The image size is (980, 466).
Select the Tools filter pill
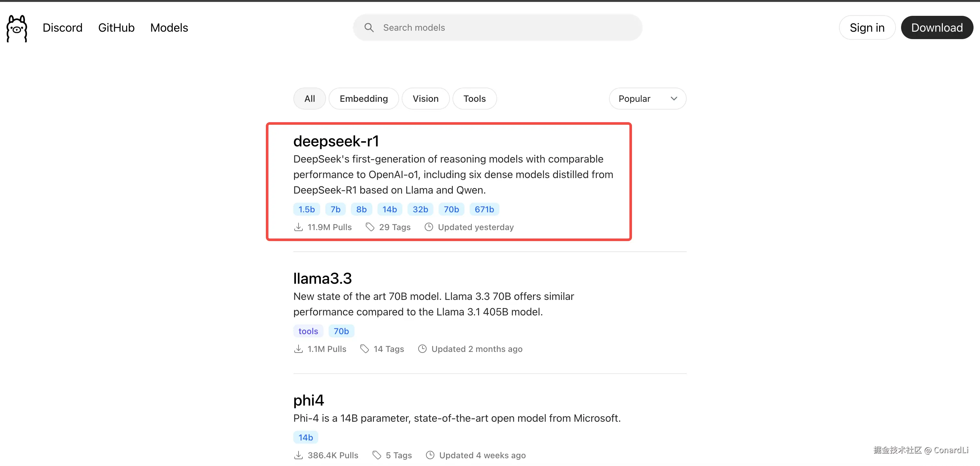pyautogui.click(x=474, y=99)
